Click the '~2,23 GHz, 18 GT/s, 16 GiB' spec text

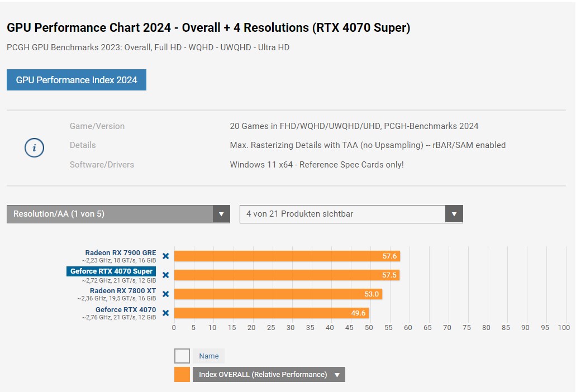tap(119, 261)
